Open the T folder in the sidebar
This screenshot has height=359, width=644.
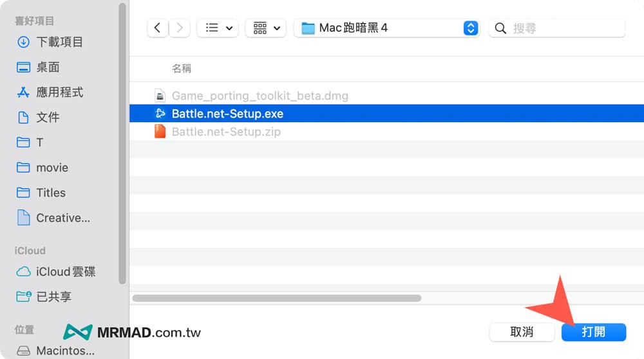coord(40,142)
